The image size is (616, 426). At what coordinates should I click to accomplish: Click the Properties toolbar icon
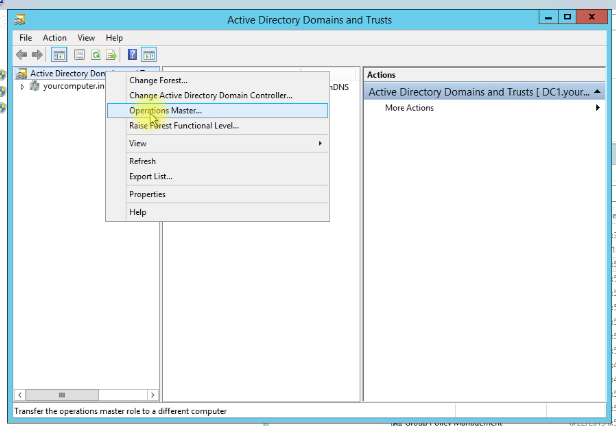click(79, 55)
